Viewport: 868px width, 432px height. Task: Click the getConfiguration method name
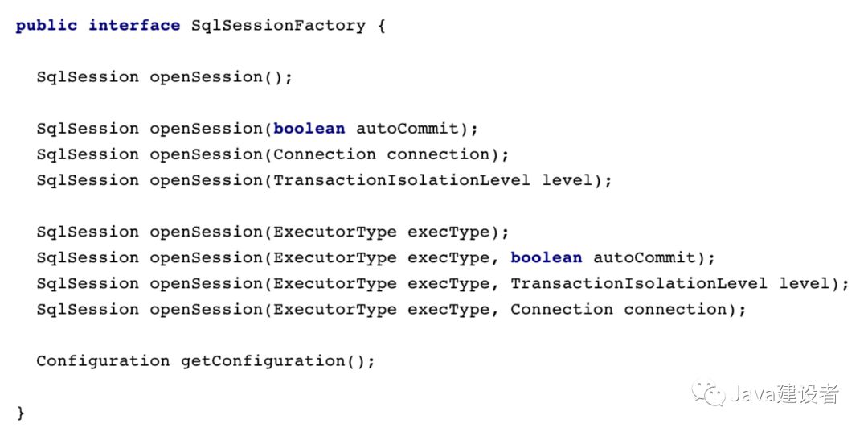[x=264, y=361]
